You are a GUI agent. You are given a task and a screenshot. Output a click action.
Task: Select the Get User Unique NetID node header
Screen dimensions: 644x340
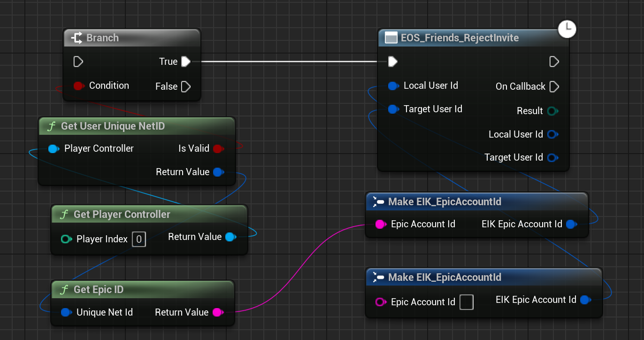pyautogui.click(x=113, y=126)
